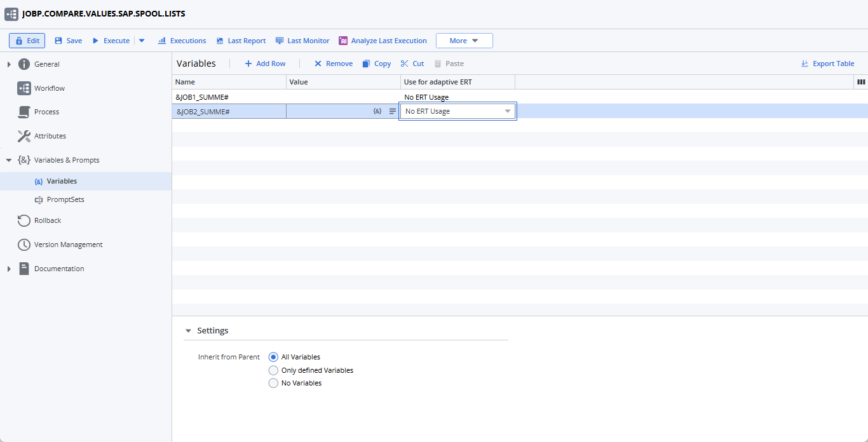Image resolution: width=868 pixels, height=442 pixels.
Task: Click the Value field of &JOB2_SUMME#
Action: click(330, 110)
